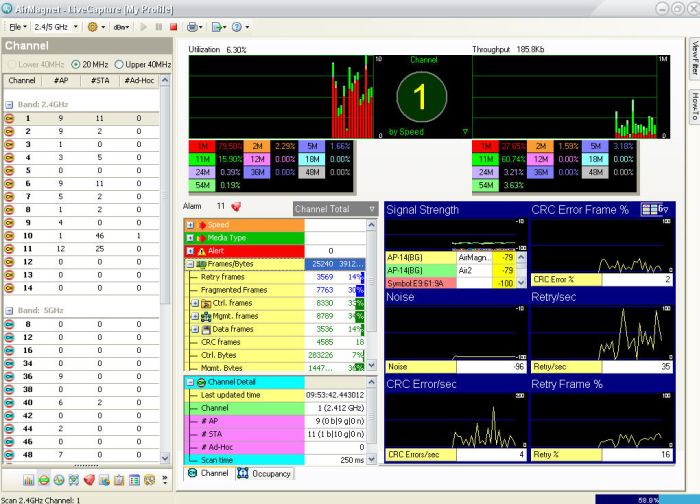Screen dimensions: 700x504
Task: Select channel 11 row in 2.4GHz band
Action: 81,249
